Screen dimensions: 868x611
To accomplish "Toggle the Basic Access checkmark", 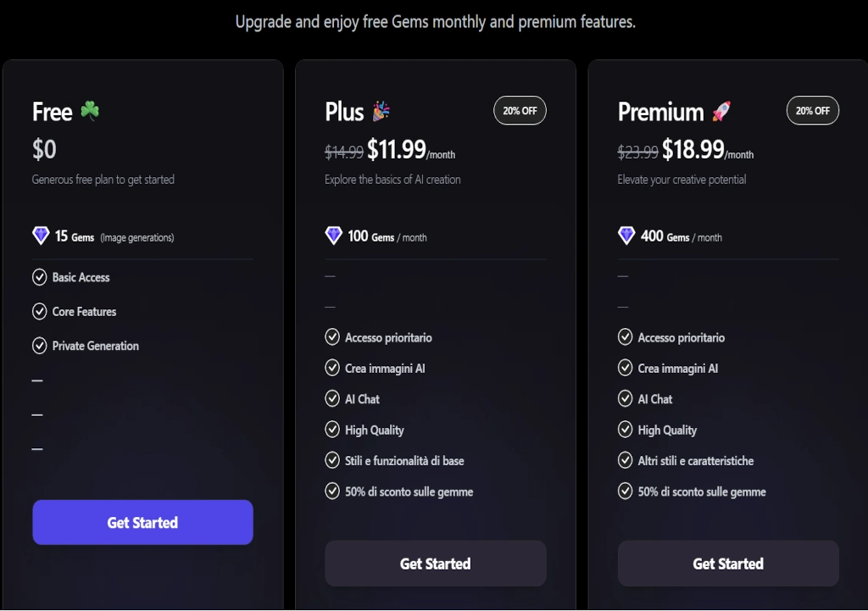I will [39, 277].
